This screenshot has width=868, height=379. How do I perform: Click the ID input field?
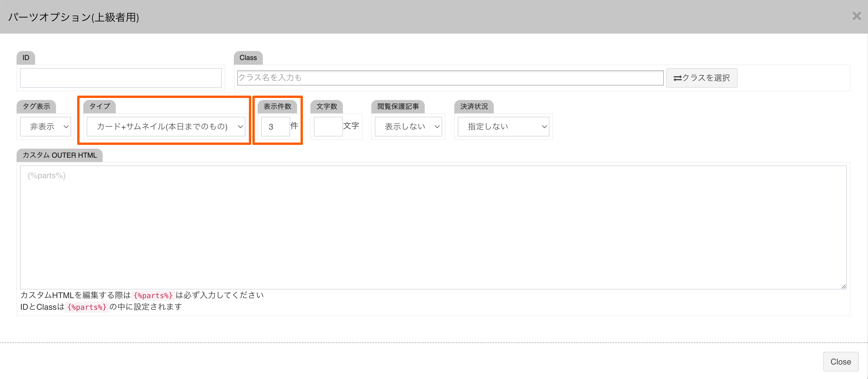[121, 78]
